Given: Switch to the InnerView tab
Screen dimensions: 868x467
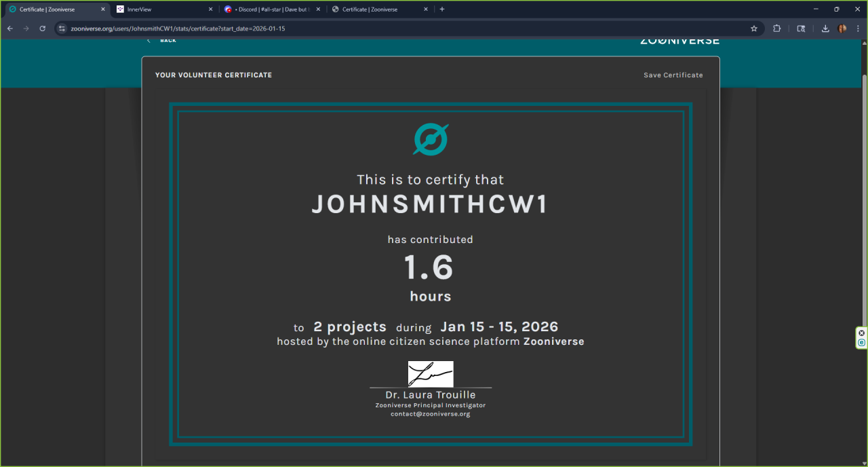Looking at the screenshot, I should point(159,10).
